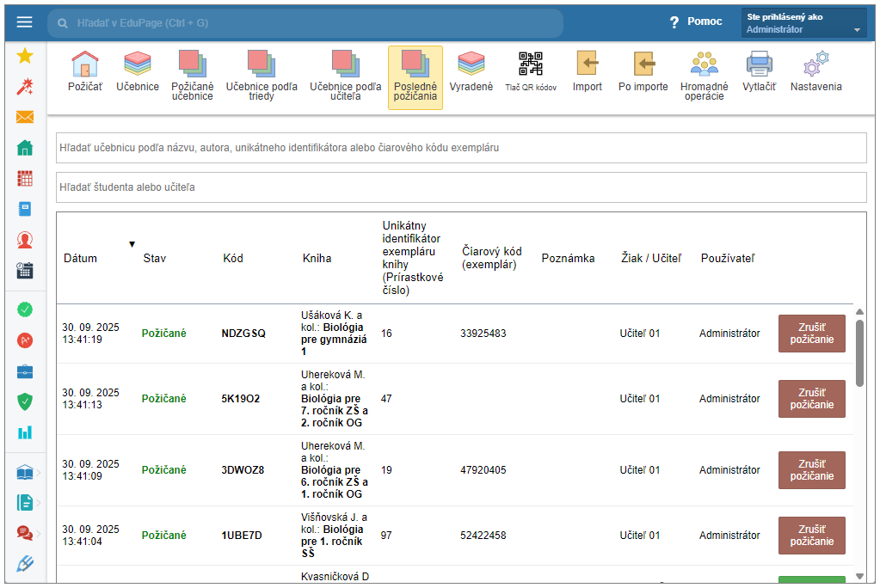Switch to Posledné požičania tab
Screen dimensions: 880x588
[x=415, y=77]
